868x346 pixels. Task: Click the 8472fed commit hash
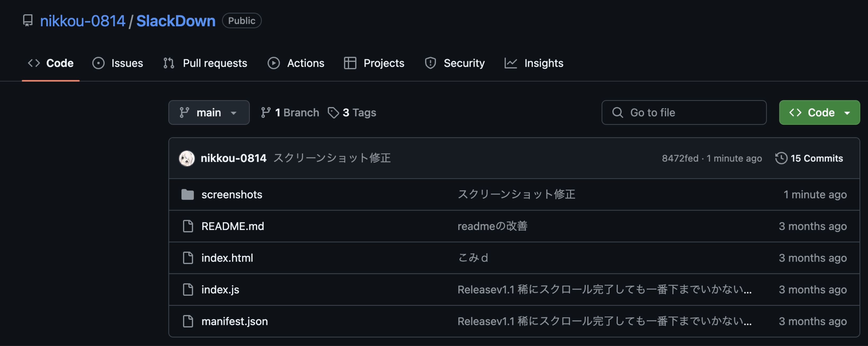pos(680,158)
